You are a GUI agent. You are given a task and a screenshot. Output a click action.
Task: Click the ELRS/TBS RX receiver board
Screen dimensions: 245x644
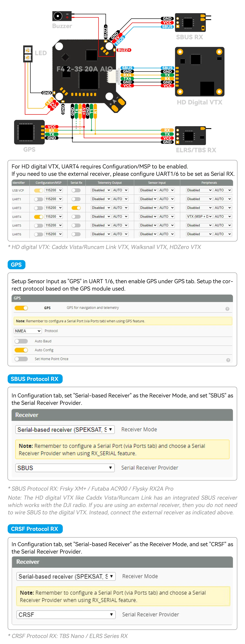[190, 136]
